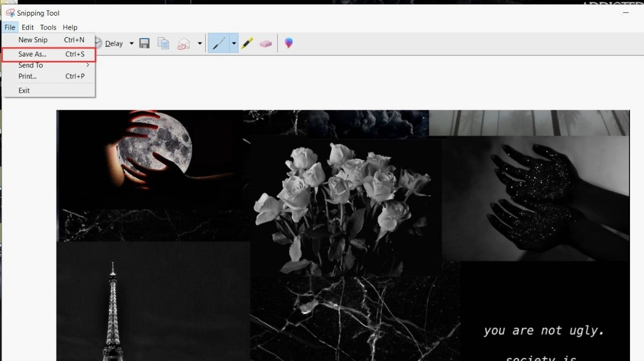Click the Send Snip envelope icon

(184, 44)
